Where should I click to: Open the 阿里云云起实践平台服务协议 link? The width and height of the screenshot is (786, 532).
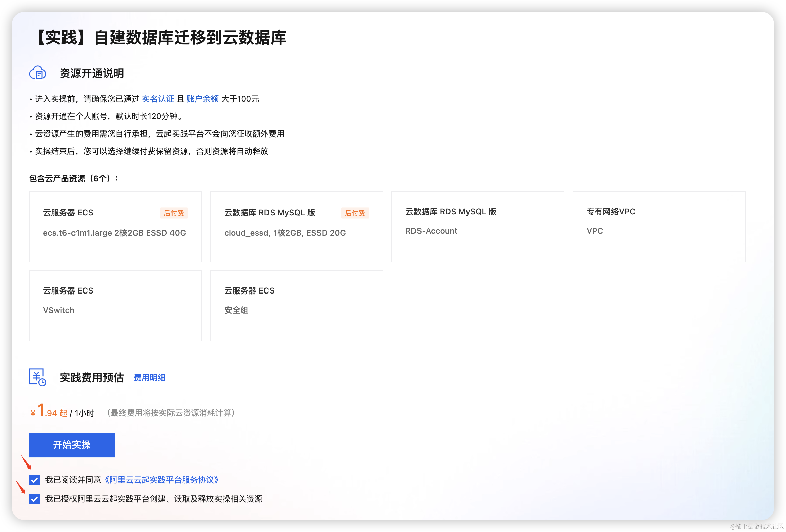[162, 480]
